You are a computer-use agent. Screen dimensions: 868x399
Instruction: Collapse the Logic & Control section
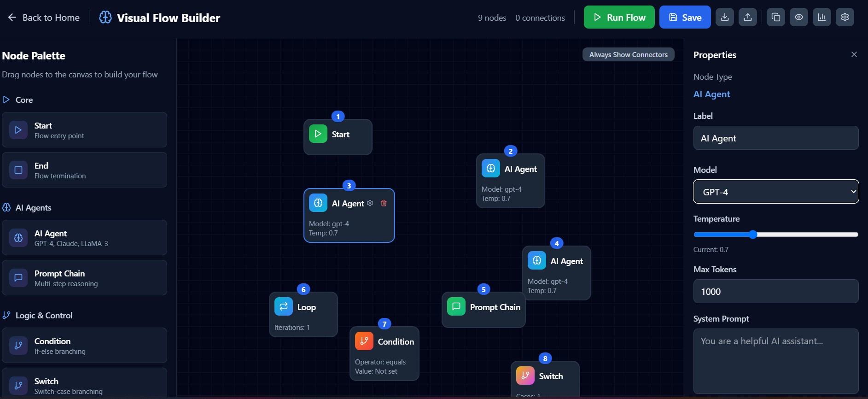click(38, 315)
